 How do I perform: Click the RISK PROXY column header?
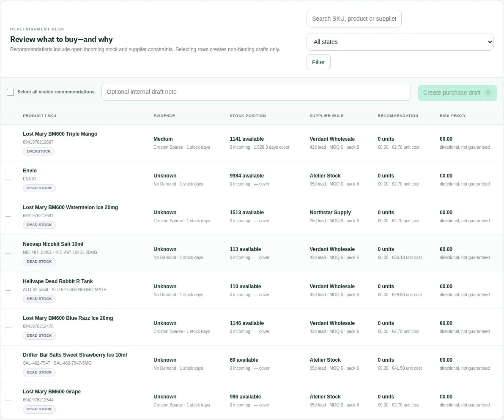coord(452,116)
